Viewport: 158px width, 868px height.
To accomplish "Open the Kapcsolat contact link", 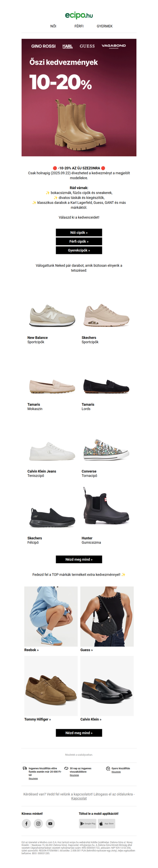I will [x=79, y=798].
